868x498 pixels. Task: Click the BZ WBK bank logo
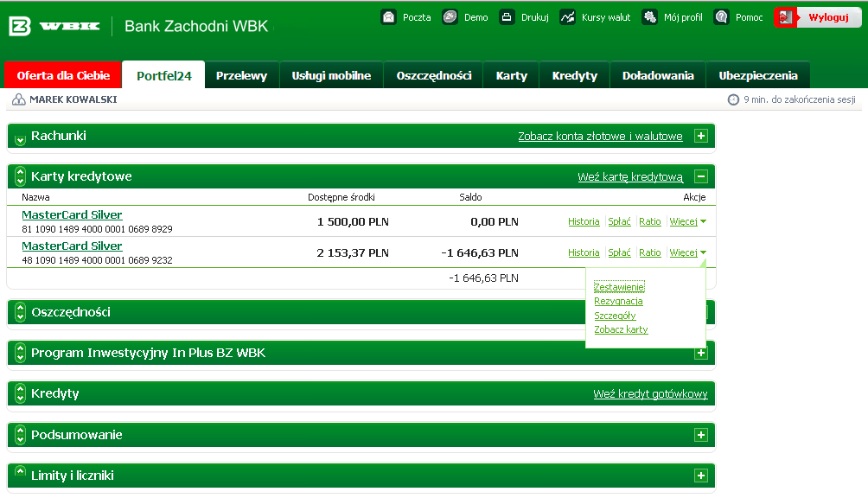point(54,26)
